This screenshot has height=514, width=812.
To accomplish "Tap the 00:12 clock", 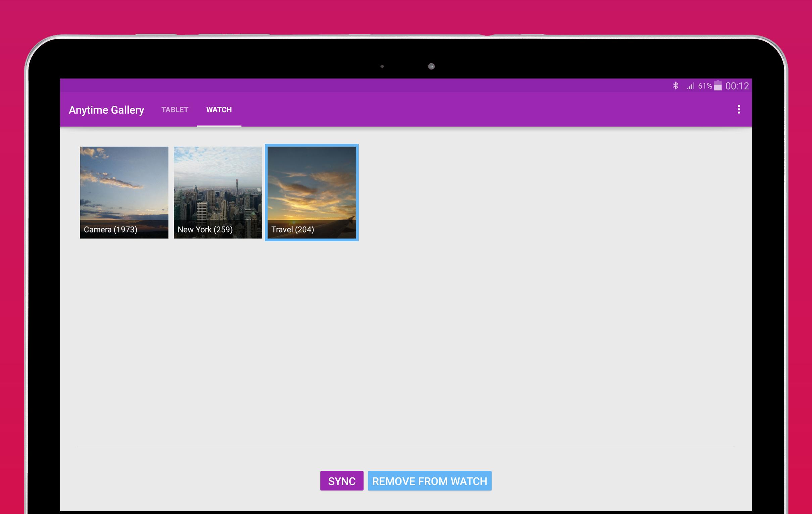I will [737, 86].
